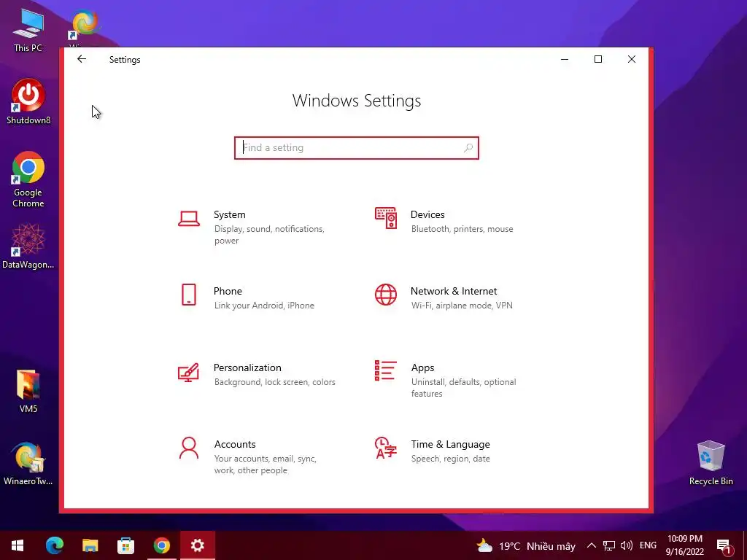Open the Devices category link
Image resolution: width=747 pixels, height=560 pixels.
(427, 214)
